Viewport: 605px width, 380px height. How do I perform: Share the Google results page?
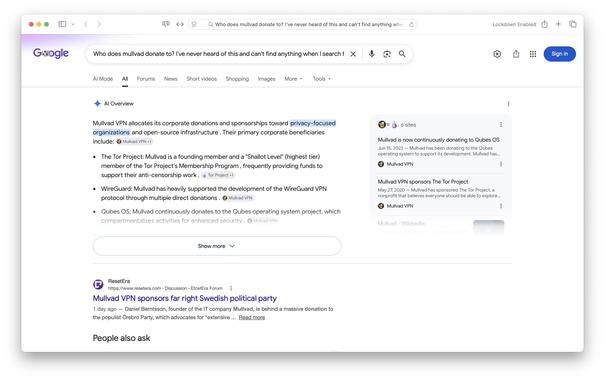(x=516, y=54)
